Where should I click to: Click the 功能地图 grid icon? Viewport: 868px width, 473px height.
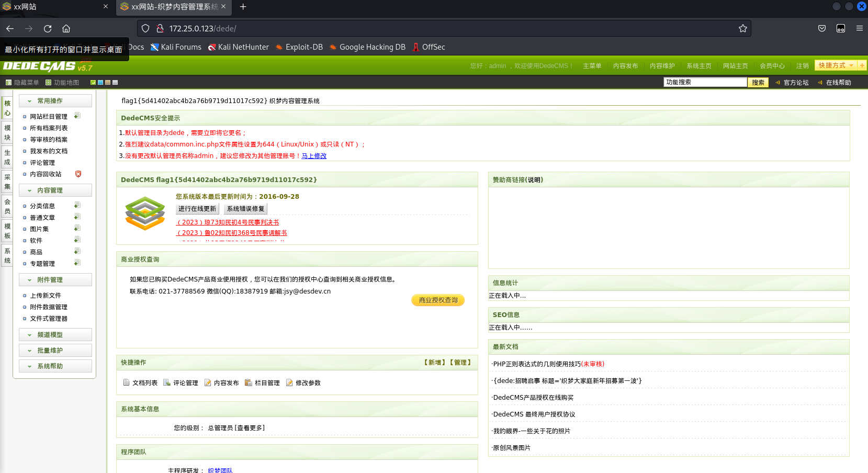pyautogui.click(x=48, y=82)
